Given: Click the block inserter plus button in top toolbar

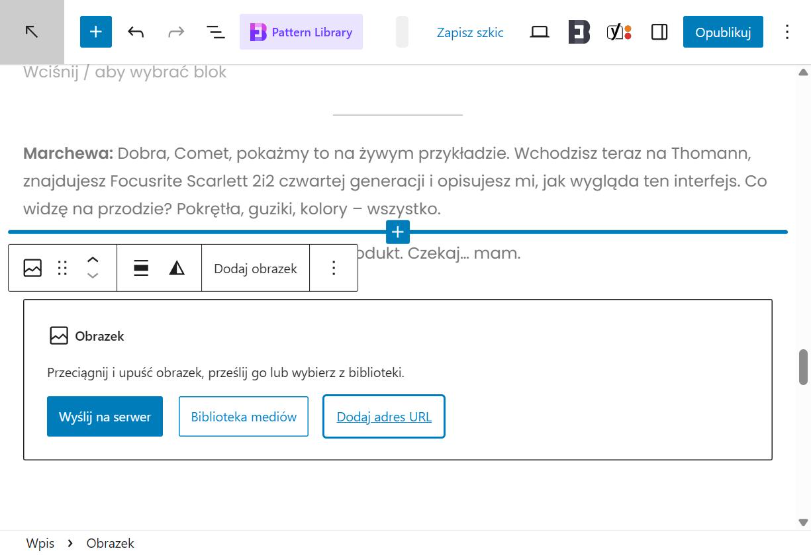Looking at the screenshot, I should click(96, 32).
